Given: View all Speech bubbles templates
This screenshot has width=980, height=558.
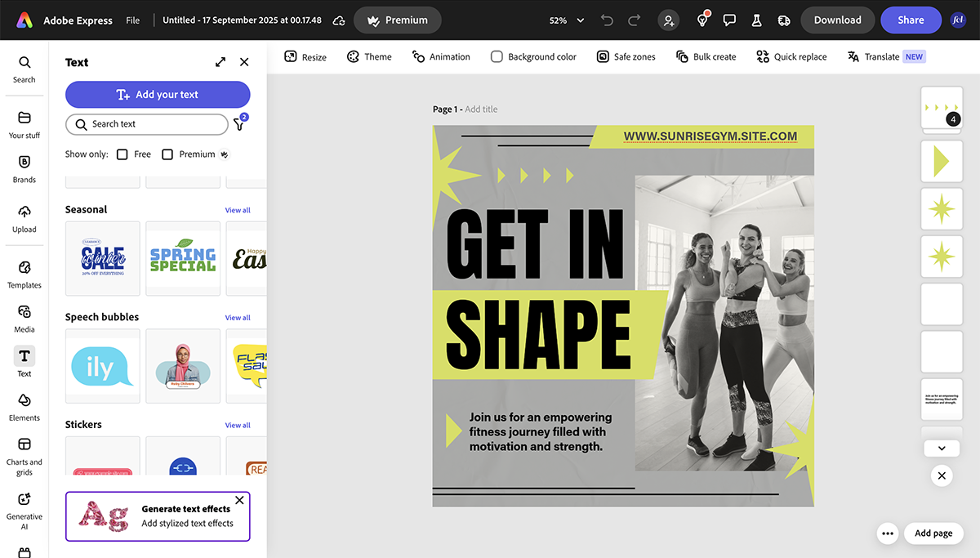Looking at the screenshot, I should point(238,317).
